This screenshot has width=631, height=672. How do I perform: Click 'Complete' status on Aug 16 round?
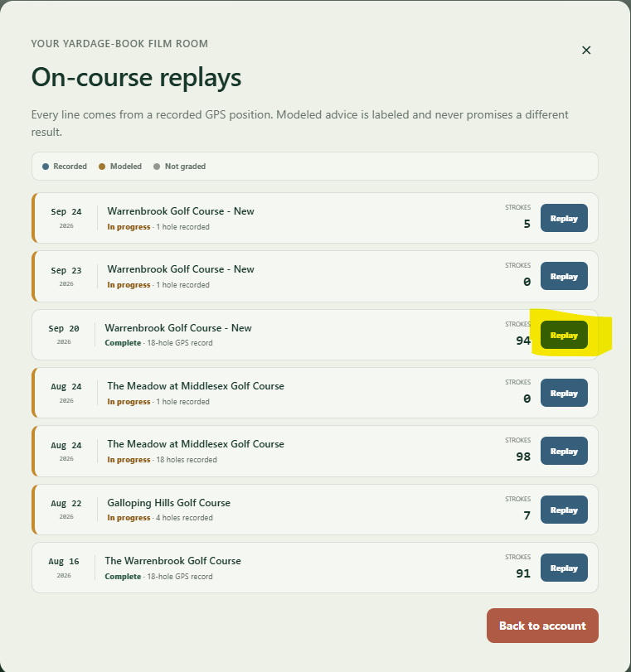click(123, 577)
